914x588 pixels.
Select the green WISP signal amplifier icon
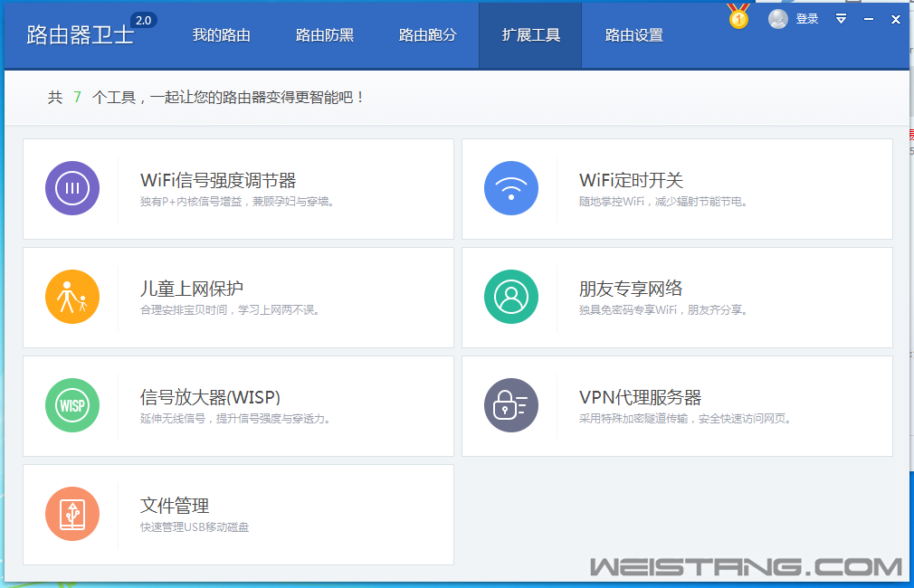[x=72, y=405]
